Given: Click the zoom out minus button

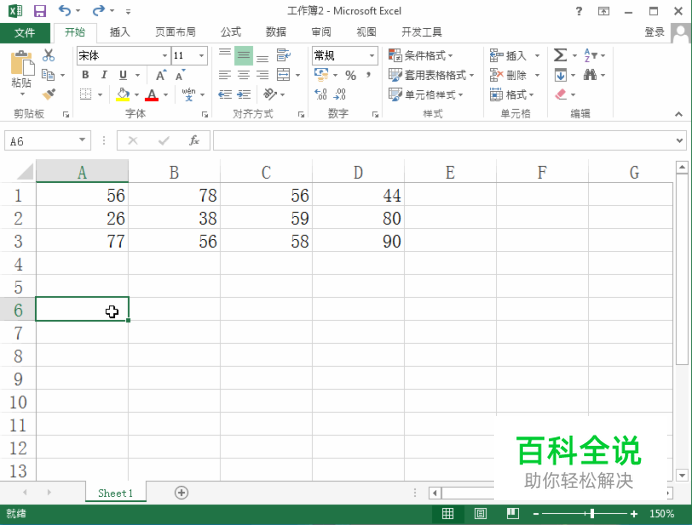Looking at the screenshot, I should click(x=536, y=514).
